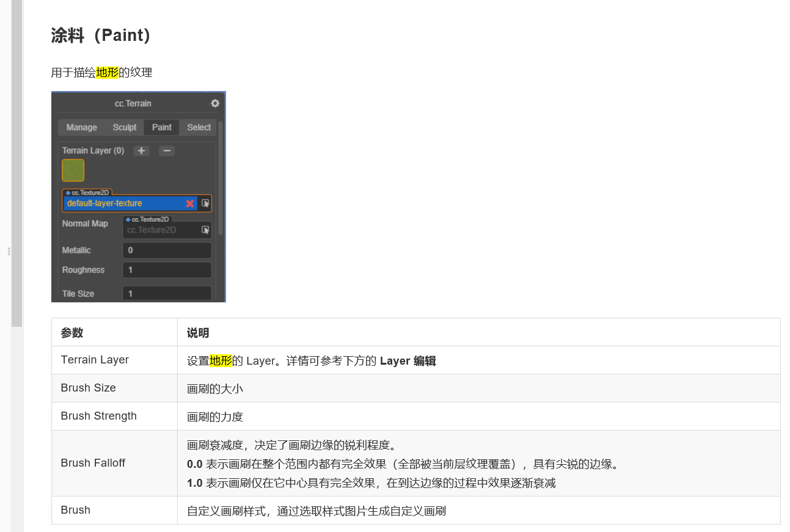
Task: Remove terrain layer with minus button
Action: 167,151
